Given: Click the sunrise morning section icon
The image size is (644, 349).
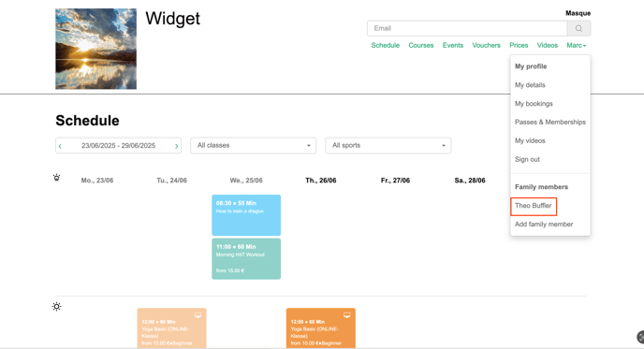Looking at the screenshot, I should tap(57, 178).
